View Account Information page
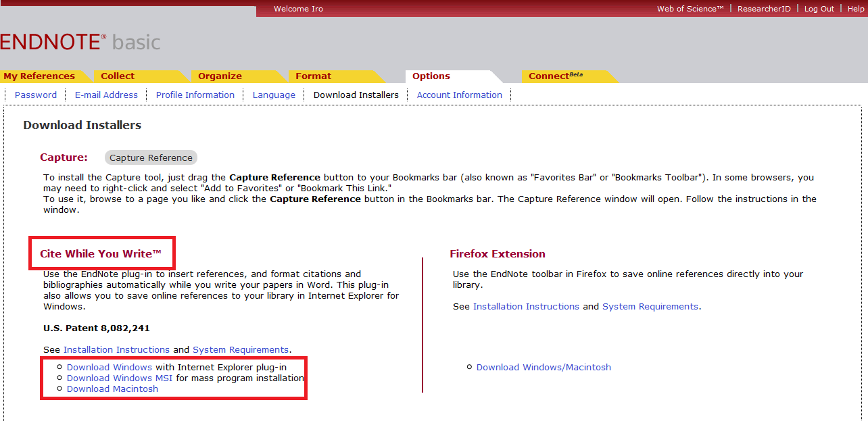868x421 pixels. pos(460,95)
